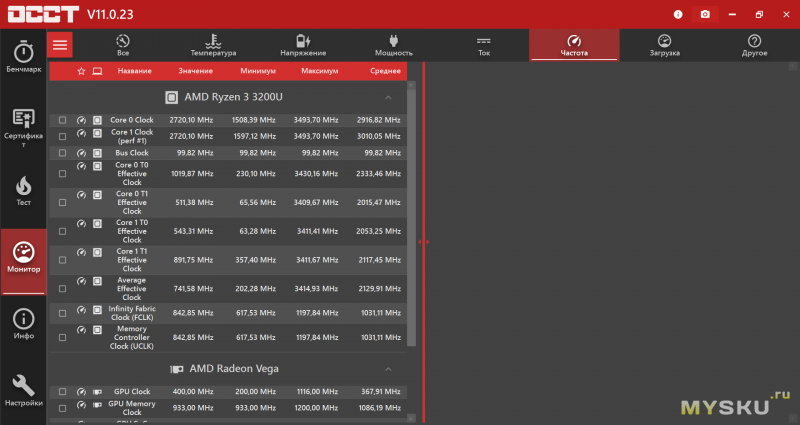Check the Infinity Fabric Clock checkbox

click(x=62, y=313)
